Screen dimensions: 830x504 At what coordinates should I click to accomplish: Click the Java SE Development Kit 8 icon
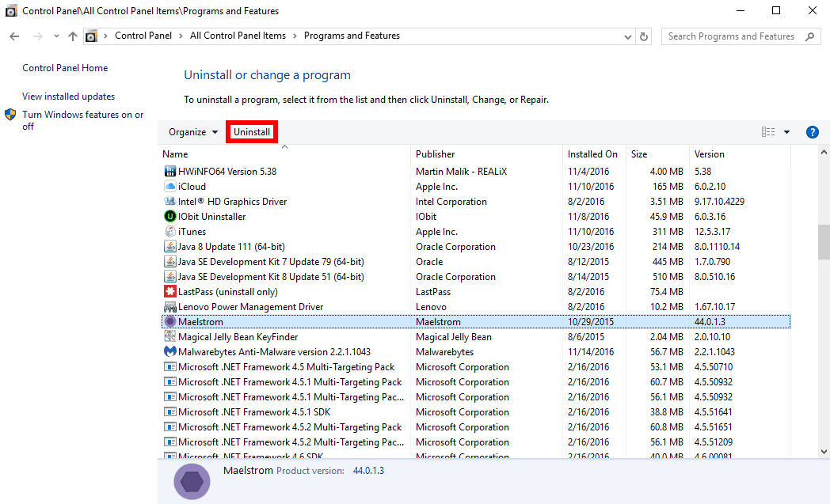click(x=170, y=277)
